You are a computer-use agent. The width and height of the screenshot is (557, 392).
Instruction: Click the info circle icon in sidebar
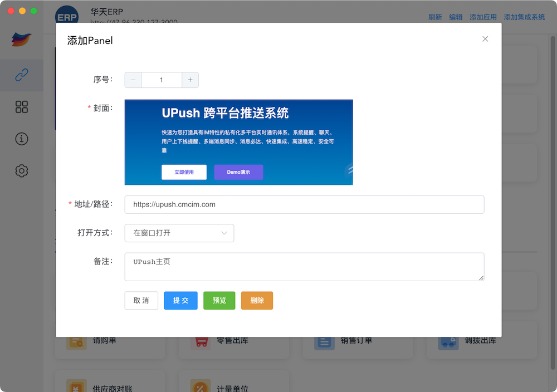[22, 139]
